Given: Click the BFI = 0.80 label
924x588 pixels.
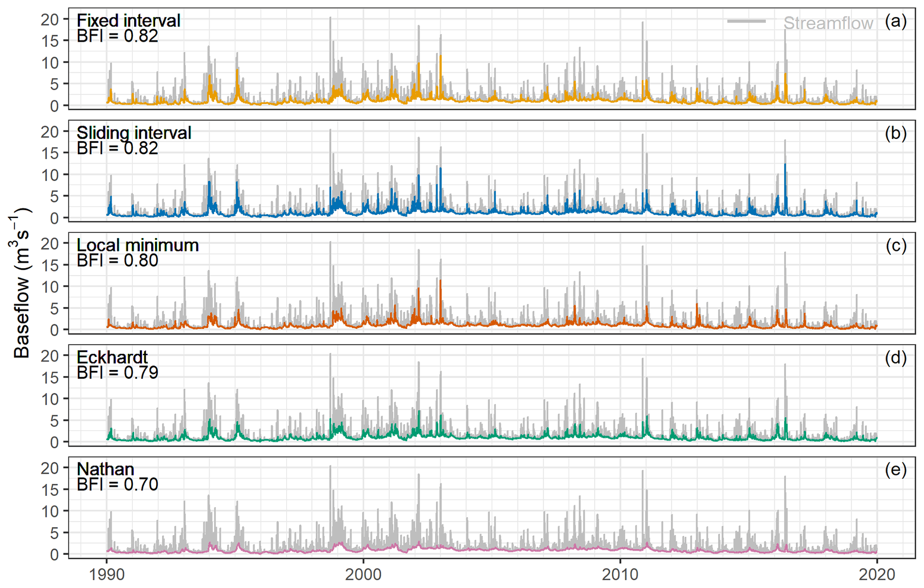Looking at the screenshot, I should point(117,260).
